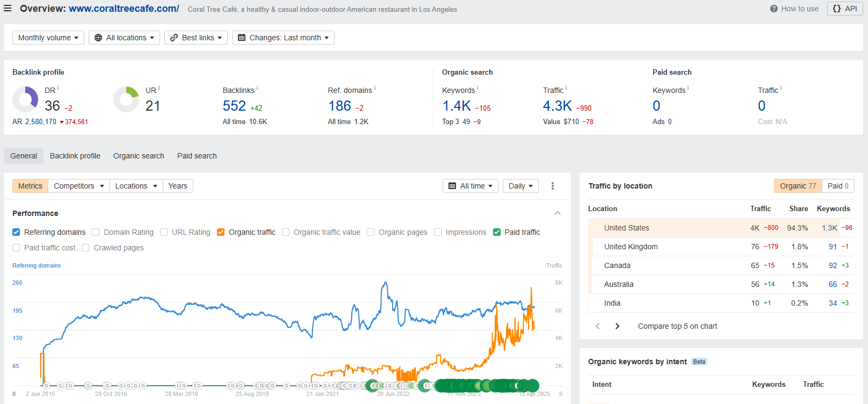Screen dimensions: 868x404
Task: Click the DR info icon
Action: [58, 88]
